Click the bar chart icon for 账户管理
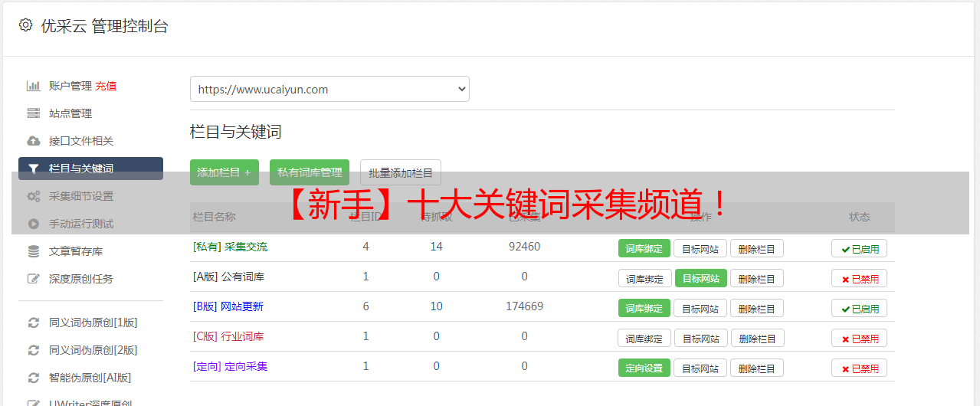 [33, 86]
